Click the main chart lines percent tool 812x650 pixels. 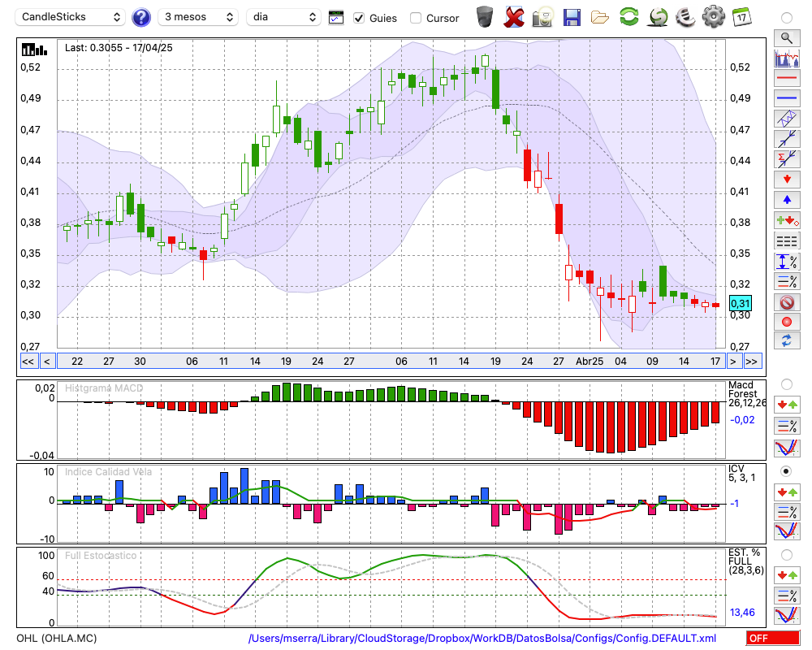[787, 281]
